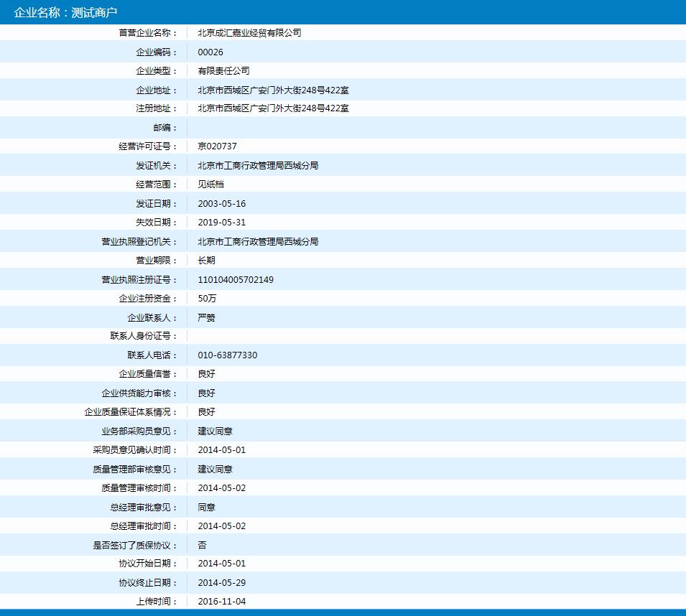Click the 经营许可证号 label

click(x=148, y=146)
